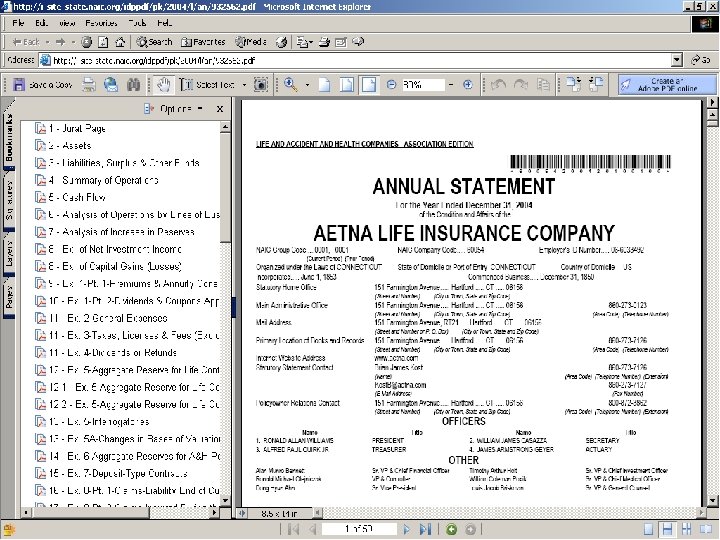Click the green Previous View button
Screen dimensions: 720x540
(451, 529)
